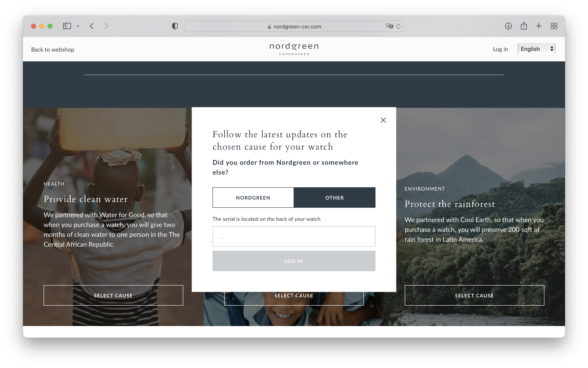
Task: Select the OTHER purchase option
Action: coord(335,197)
